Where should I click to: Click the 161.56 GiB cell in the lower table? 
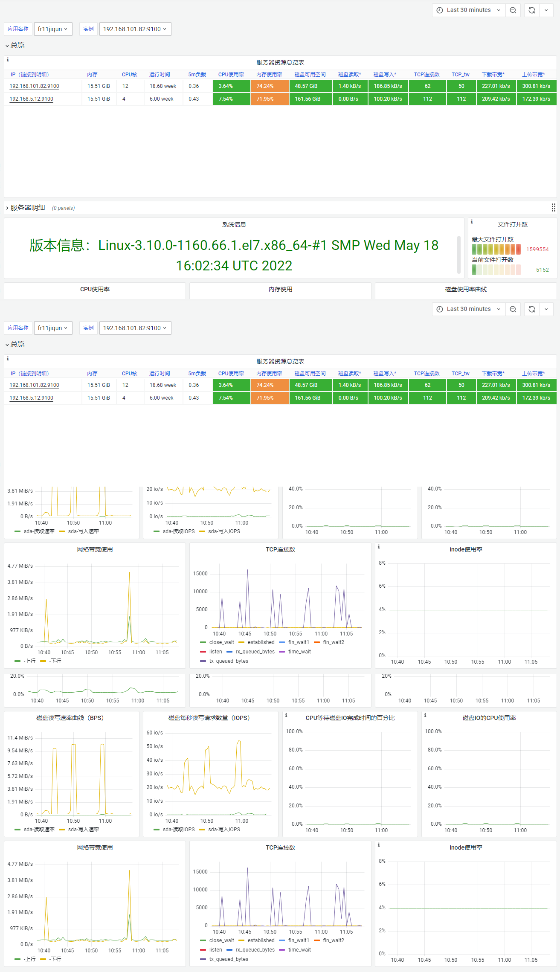click(x=311, y=398)
